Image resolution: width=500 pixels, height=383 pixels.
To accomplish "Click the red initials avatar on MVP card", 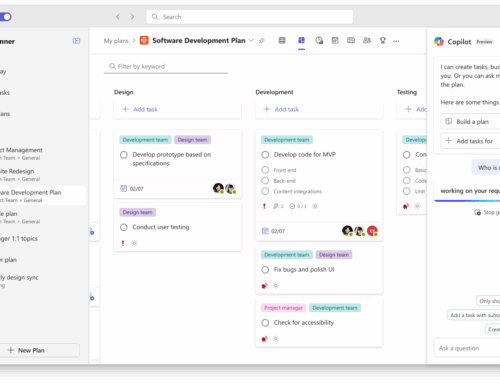I will coord(372,231).
